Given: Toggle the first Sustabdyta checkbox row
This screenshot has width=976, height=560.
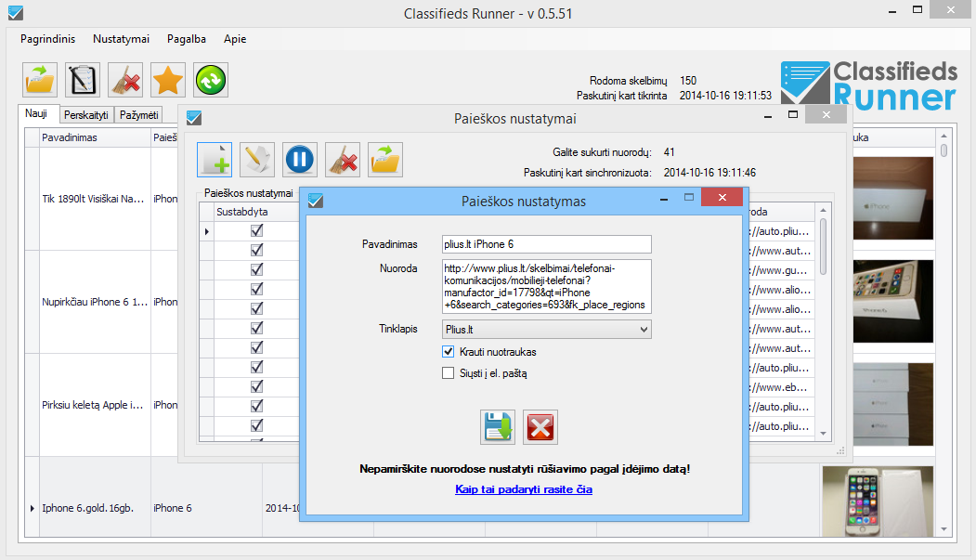Looking at the screenshot, I should click(x=256, y=231).
